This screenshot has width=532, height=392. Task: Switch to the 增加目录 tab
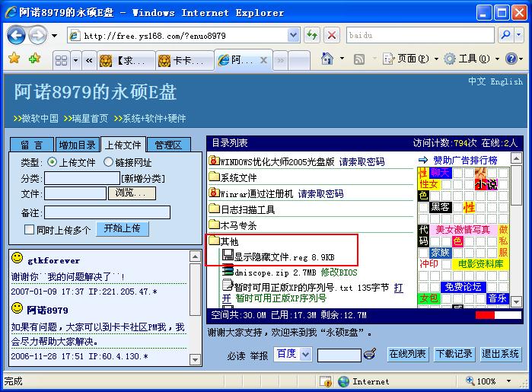(78, 145)
